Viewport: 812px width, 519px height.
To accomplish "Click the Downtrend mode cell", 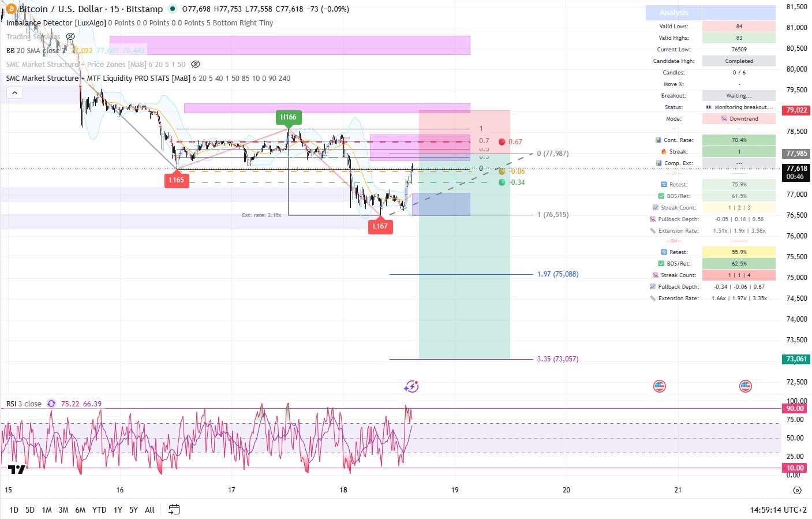I will click(x=739, y=118).
